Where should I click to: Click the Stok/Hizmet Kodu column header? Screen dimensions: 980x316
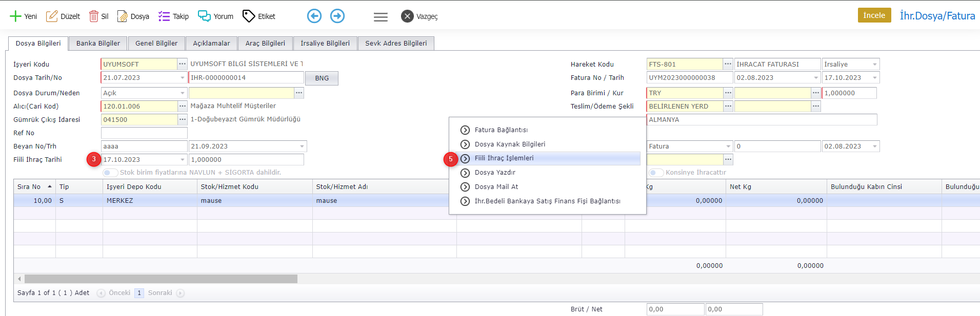255,186
